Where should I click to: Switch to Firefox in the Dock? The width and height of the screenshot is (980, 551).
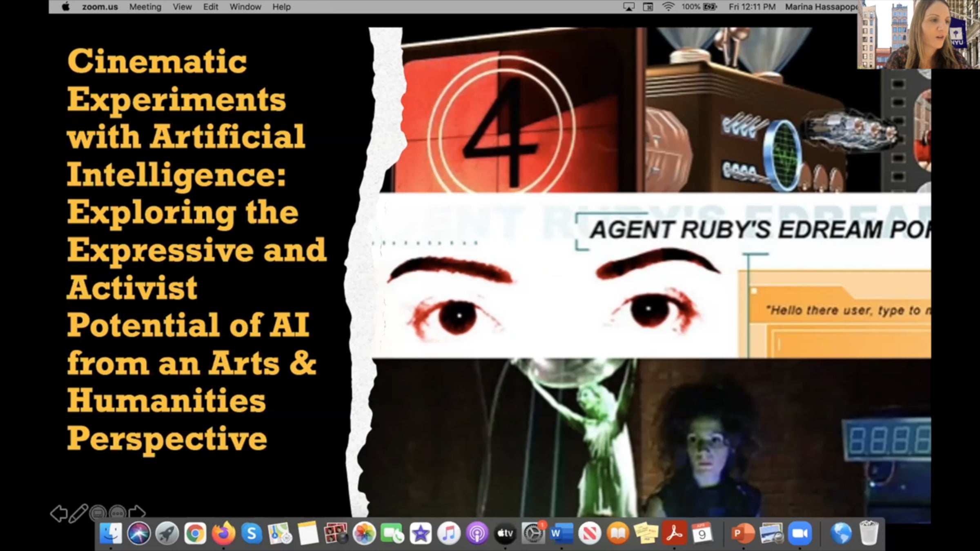point(223,533)
